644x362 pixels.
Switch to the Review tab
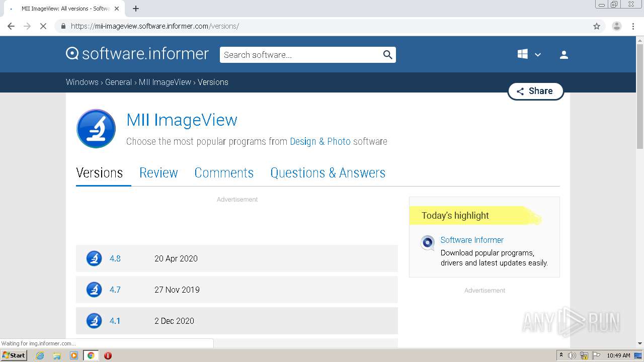(x=158, y=173)
